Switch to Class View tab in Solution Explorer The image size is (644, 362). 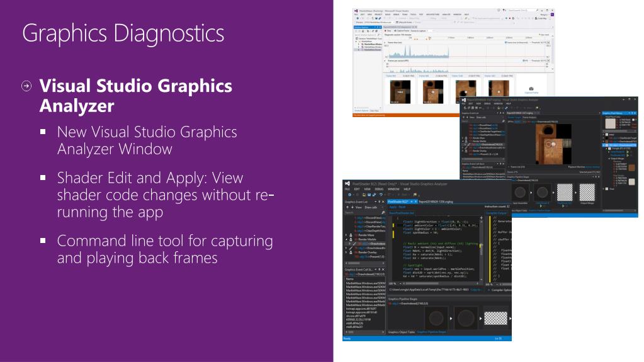374,111
